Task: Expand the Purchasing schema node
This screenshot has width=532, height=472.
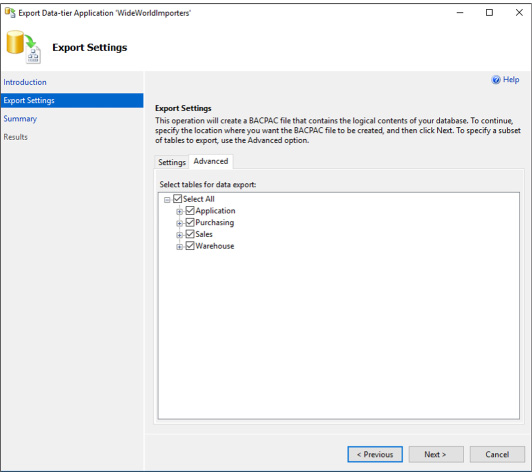Action: (x=179, y=224)
